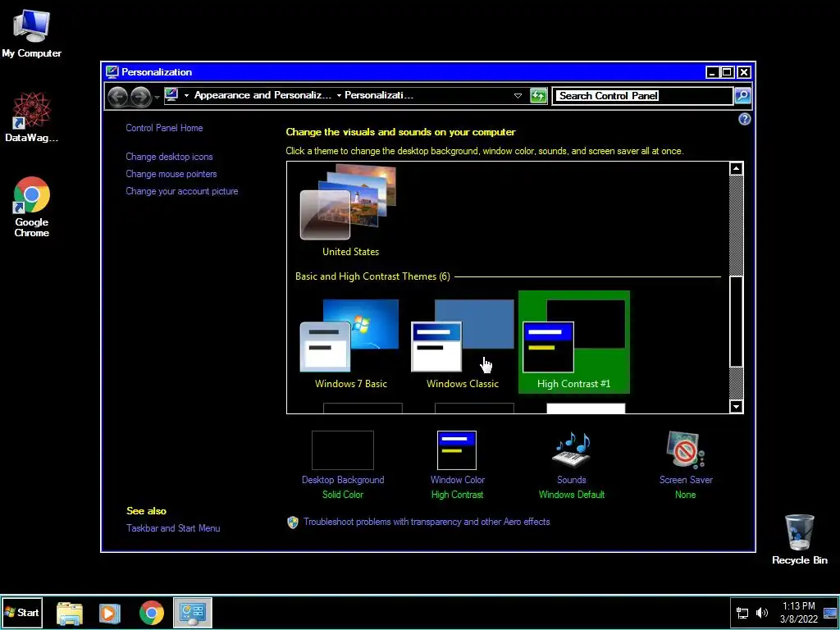Click Basic and High Contrast Themes heading
This screenshot has height=630, width=840.
[x=372, y=276]
